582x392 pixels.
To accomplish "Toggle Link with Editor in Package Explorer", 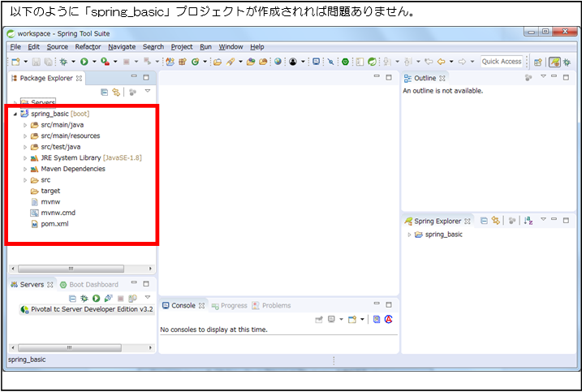I will [116, 93].
